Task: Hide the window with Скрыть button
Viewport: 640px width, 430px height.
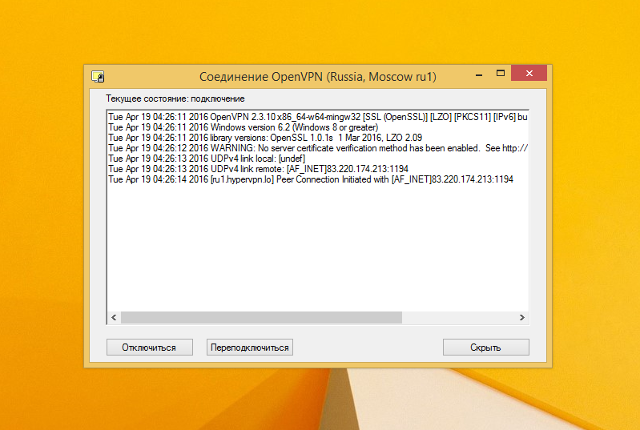Action: [x=486, y=348]
